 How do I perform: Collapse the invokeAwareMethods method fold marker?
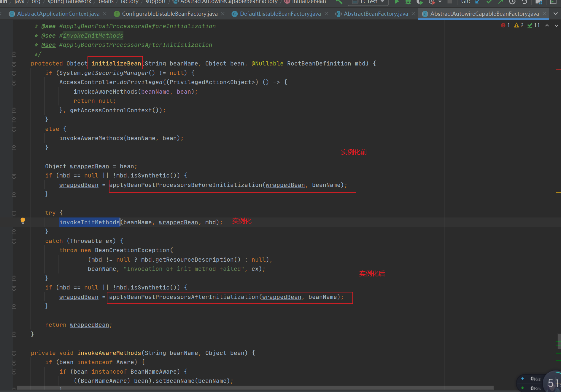click(14, 353)
